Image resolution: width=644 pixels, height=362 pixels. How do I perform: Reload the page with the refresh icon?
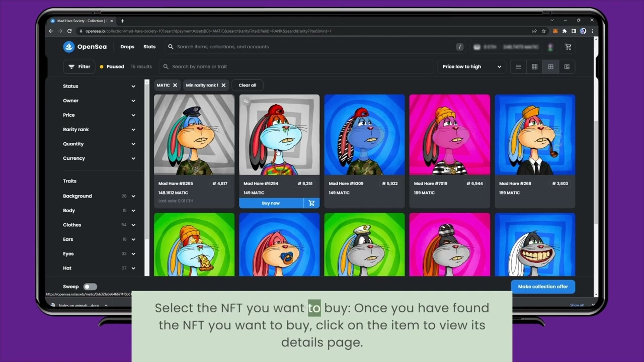coord(69,31)
